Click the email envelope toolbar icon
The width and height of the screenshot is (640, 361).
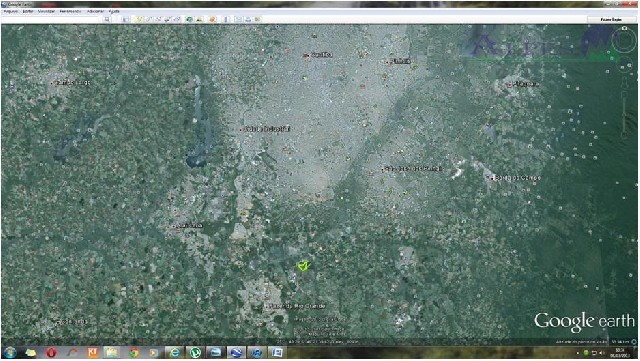pyautogui.click(x=239, y=19)
